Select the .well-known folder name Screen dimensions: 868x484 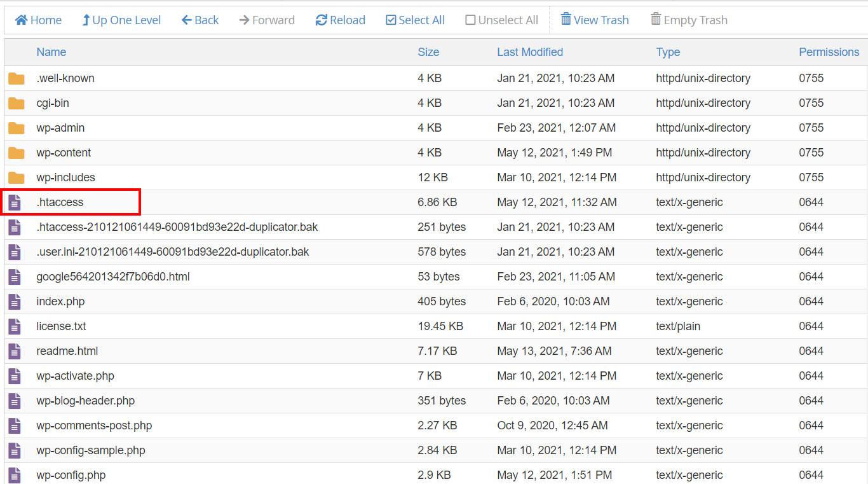point(65,78)
